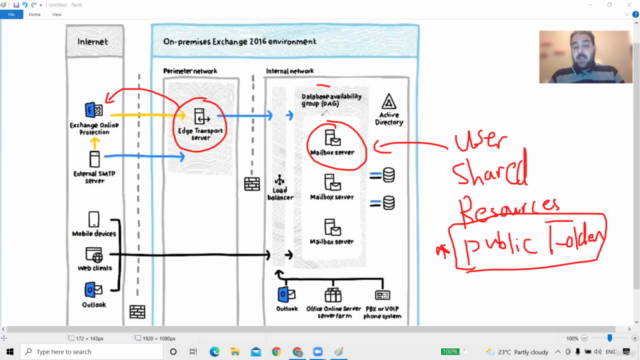Click the 100% zoom level text
640x360 pixels.
[x=572, y=338]
